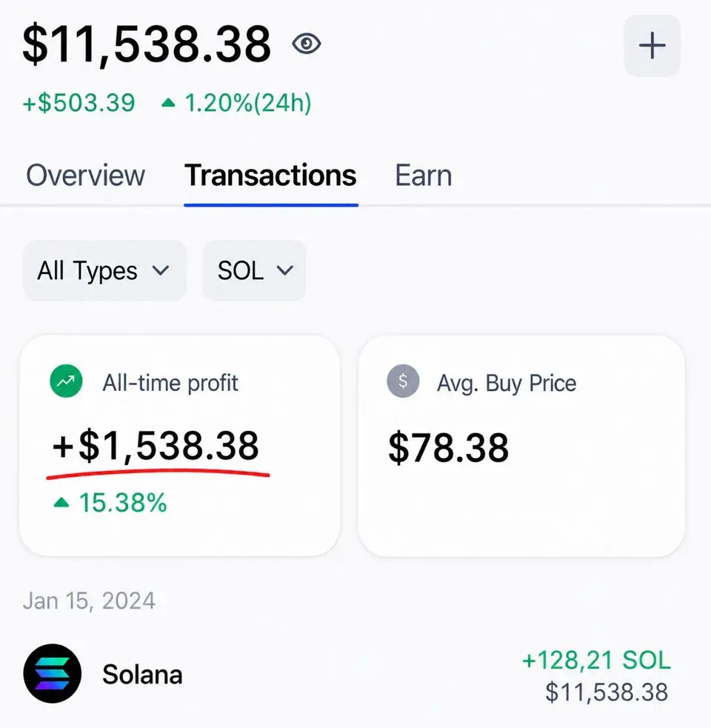Click the green triangle beside 1.20%(24h)
Image resolution: width=711 pixels, height=728 pixels.
168,103
